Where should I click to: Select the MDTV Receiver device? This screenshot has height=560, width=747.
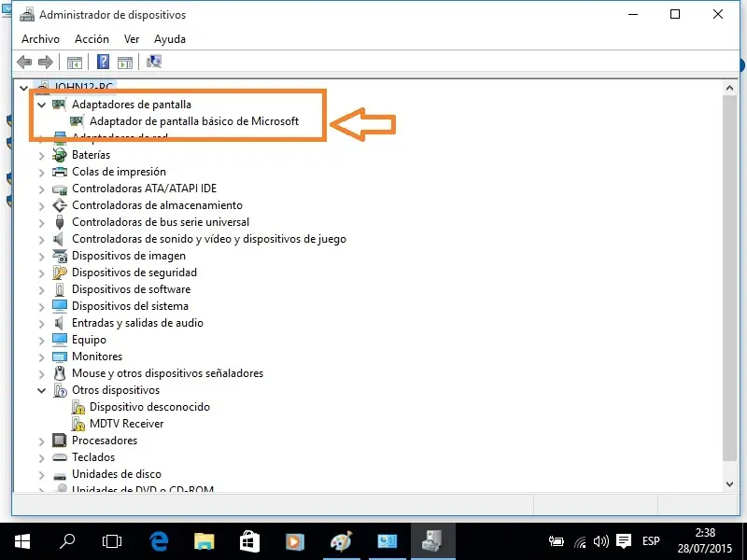[126, 424]
